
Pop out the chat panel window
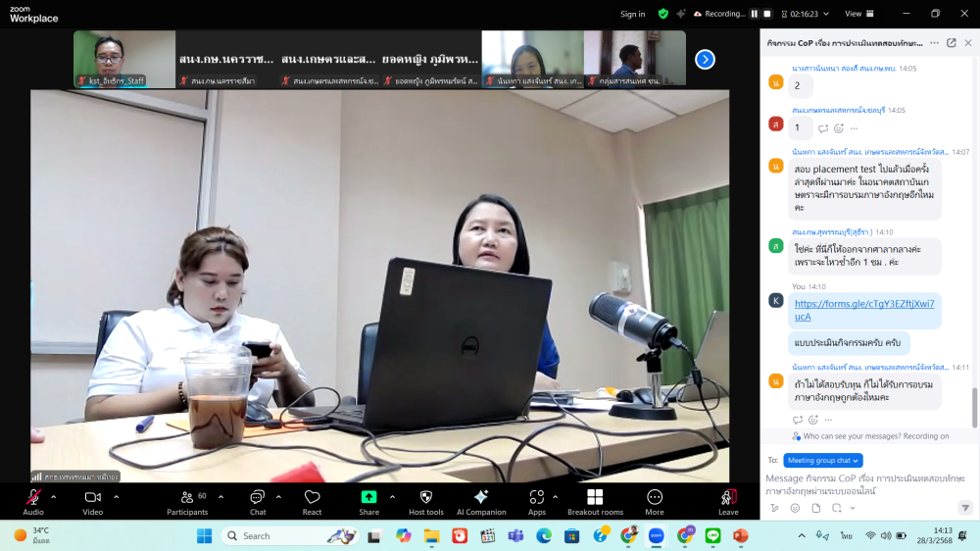[951, 43]
